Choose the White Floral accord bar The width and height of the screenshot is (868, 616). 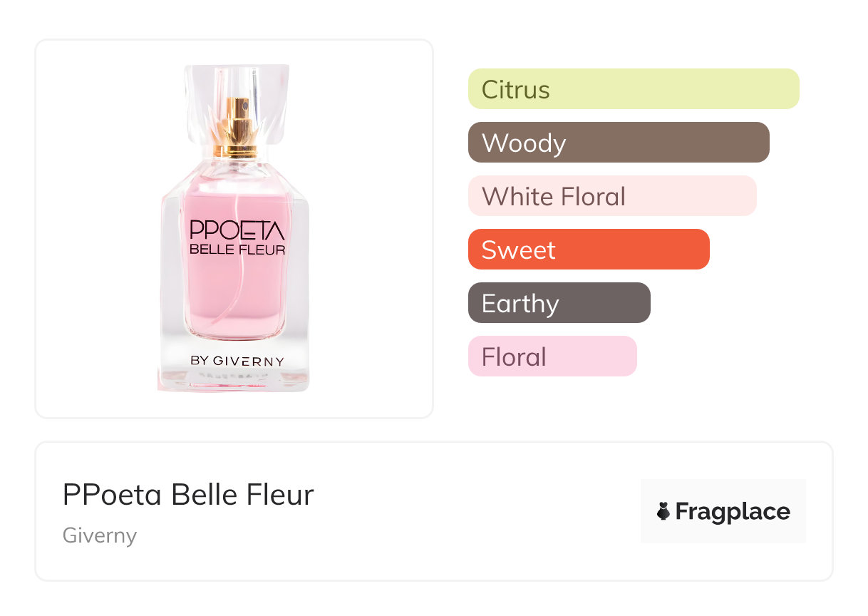click(611, 196)
